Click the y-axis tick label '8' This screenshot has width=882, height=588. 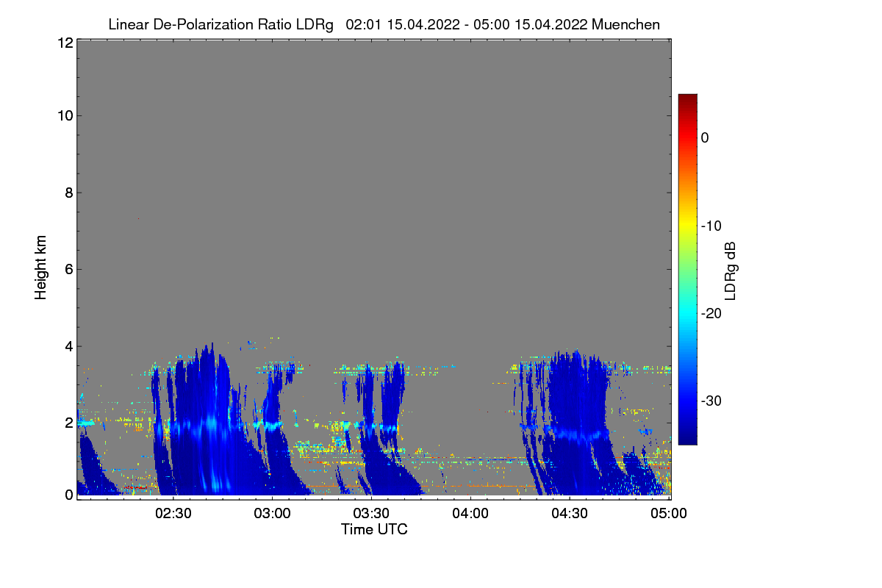(68, 193)
